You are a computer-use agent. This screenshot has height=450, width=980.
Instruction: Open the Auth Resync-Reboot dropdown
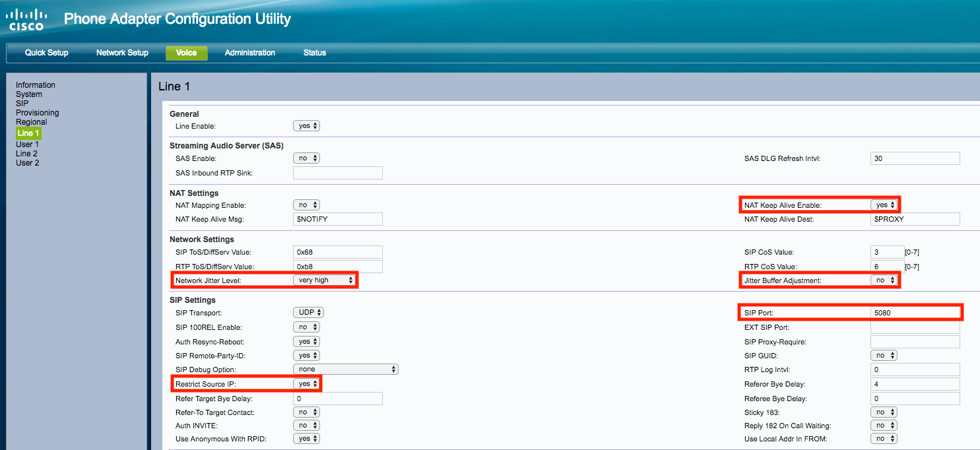click(306, 342)
